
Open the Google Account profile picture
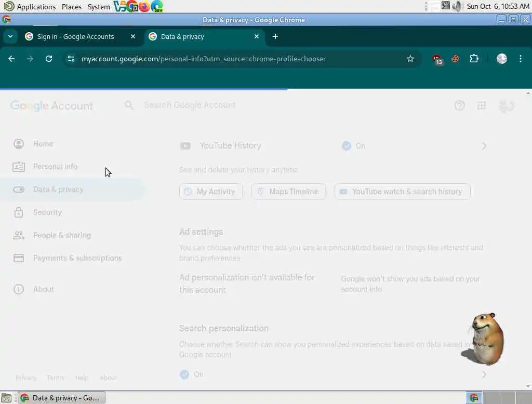tap(506, 106)
